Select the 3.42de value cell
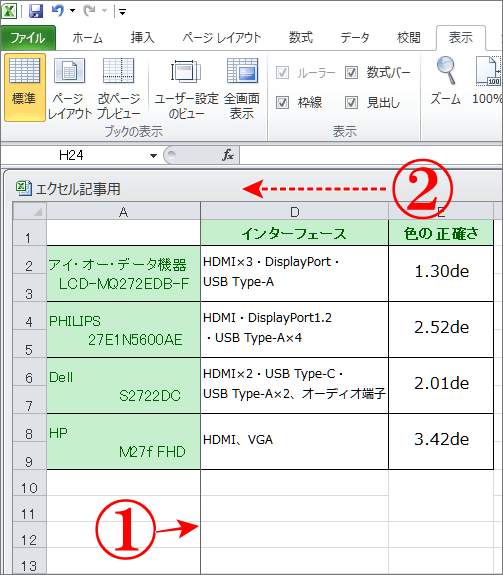 [441, 442]
